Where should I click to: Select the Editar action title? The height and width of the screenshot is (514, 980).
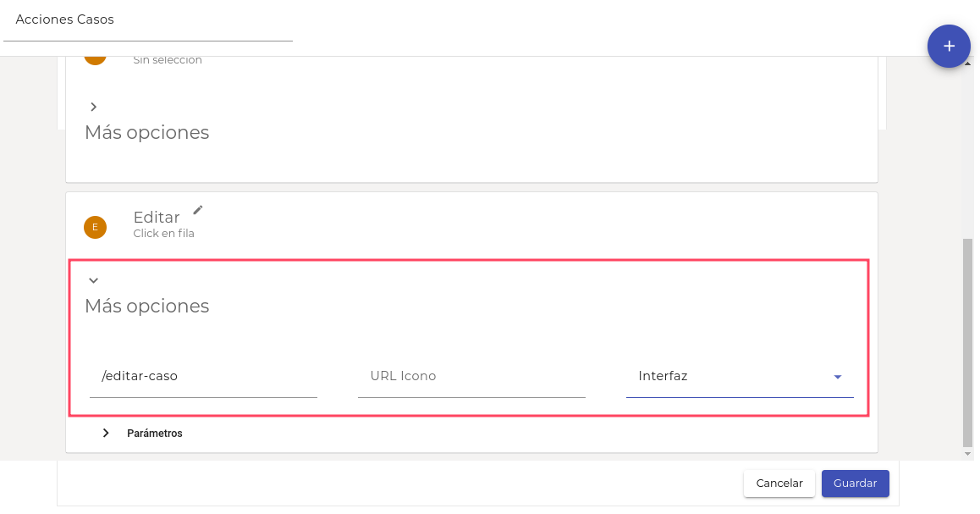tap(157, 218)
